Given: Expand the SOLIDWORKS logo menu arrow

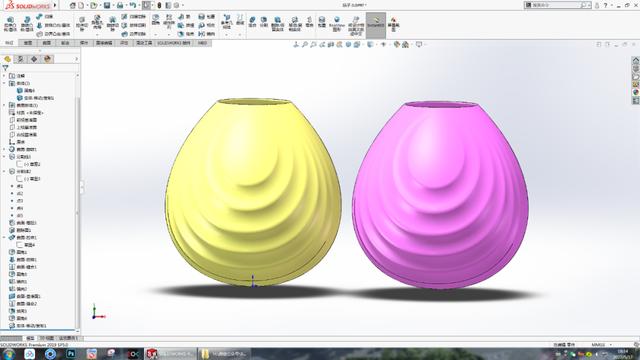Looking at the screenshot, I should (55, 5).
